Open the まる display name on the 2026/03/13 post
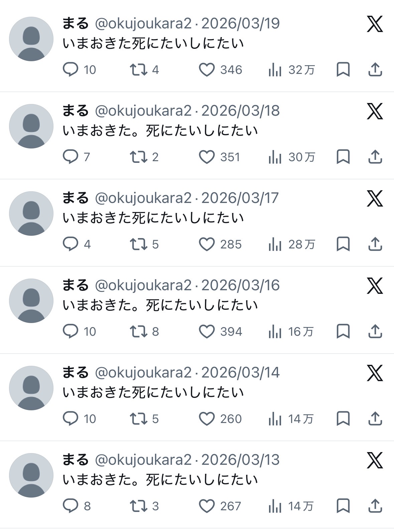Screen dimensions: 394x532 point(76,460)
